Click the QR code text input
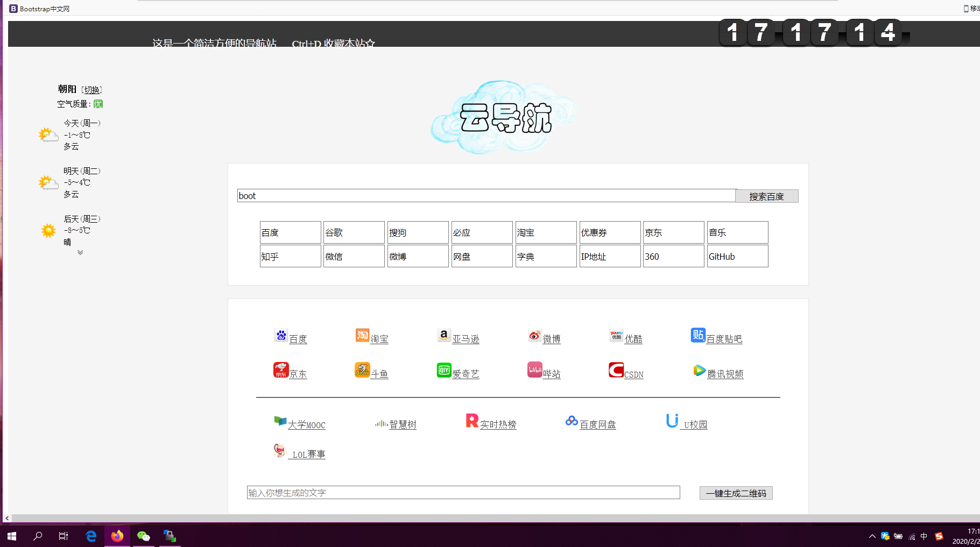 tap(463, 493)
